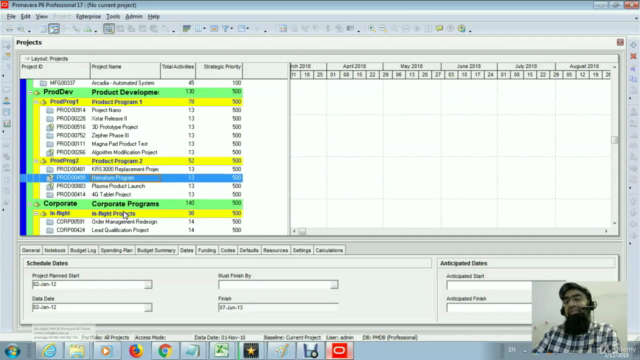640x360 pixels.
Task: Click the Reports icon in left sidebar
Action: [7, 123]
